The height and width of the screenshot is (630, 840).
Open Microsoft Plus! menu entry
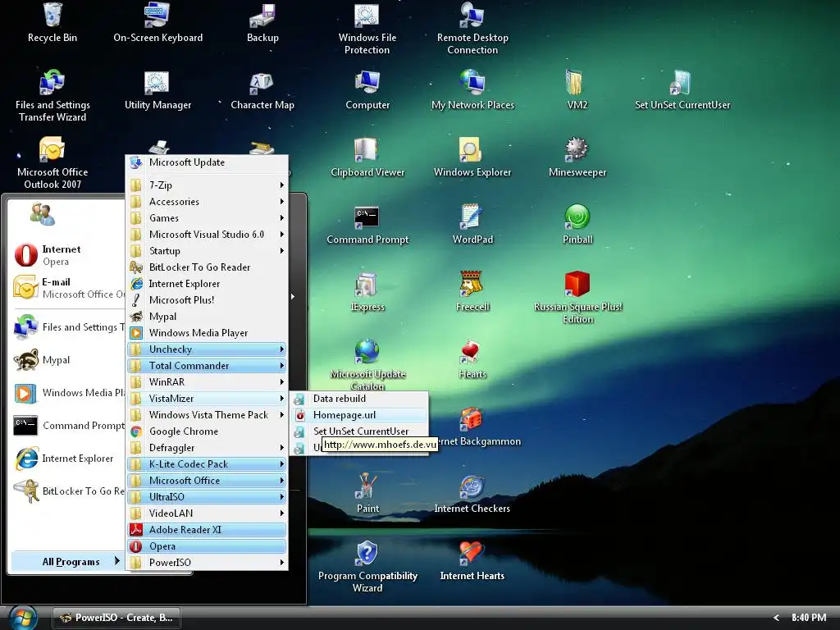pos(207,300)
